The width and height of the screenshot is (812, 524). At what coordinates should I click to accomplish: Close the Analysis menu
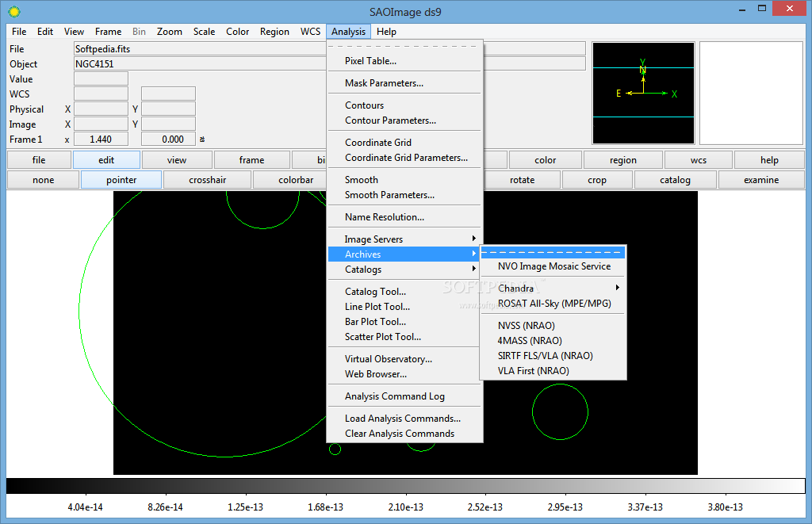pyautogui.click(x=349, y=32)
